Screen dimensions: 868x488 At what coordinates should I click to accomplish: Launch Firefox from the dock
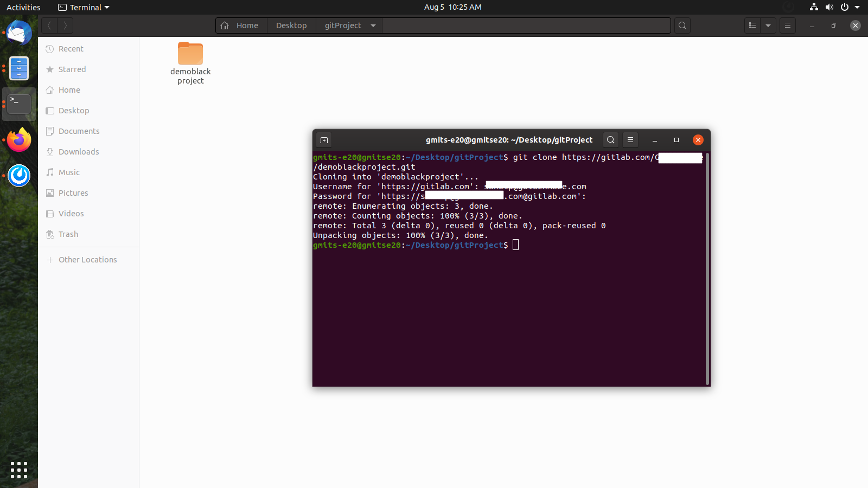click(x=19, y=140)
